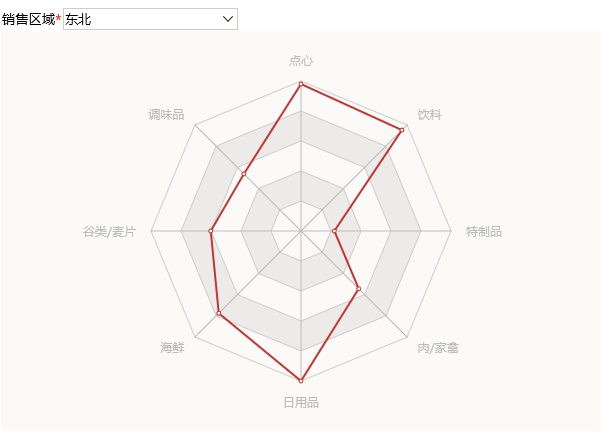Click the 海鲜 axis label

[x=172, y=347]
